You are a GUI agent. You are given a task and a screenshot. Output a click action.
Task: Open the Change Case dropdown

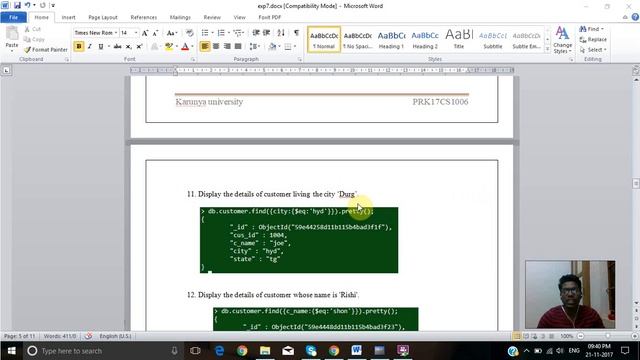point(171,33)
